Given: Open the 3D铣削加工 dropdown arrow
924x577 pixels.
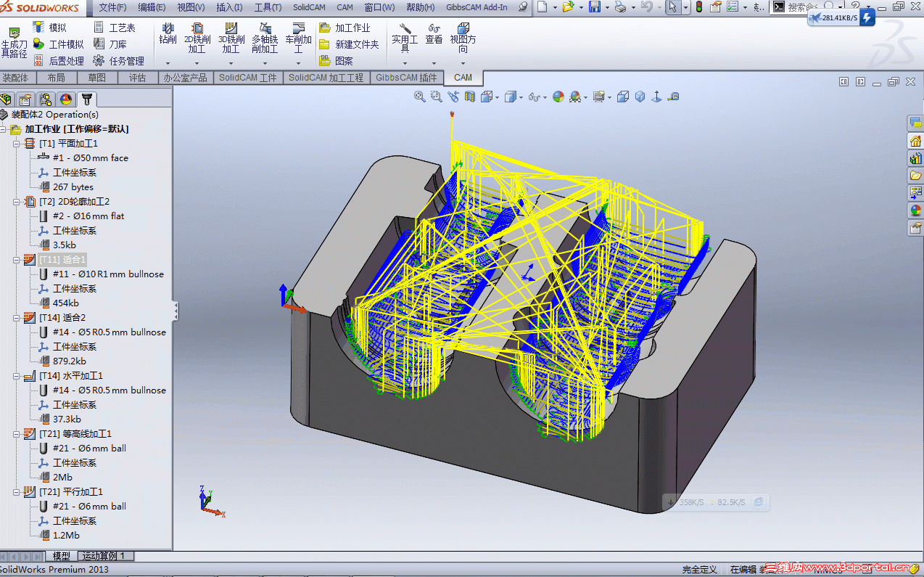Looking at the screenshot, I should click(231, 63).
